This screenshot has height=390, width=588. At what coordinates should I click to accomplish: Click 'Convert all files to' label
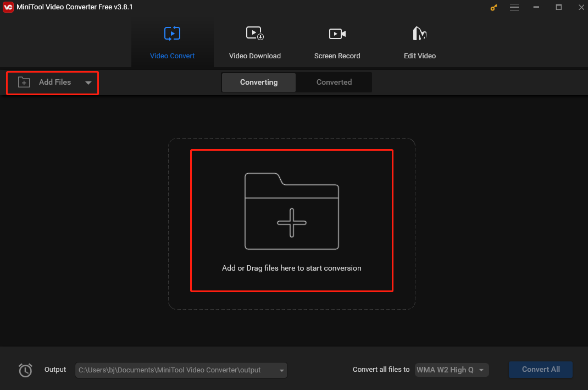[x=381, y=369]
